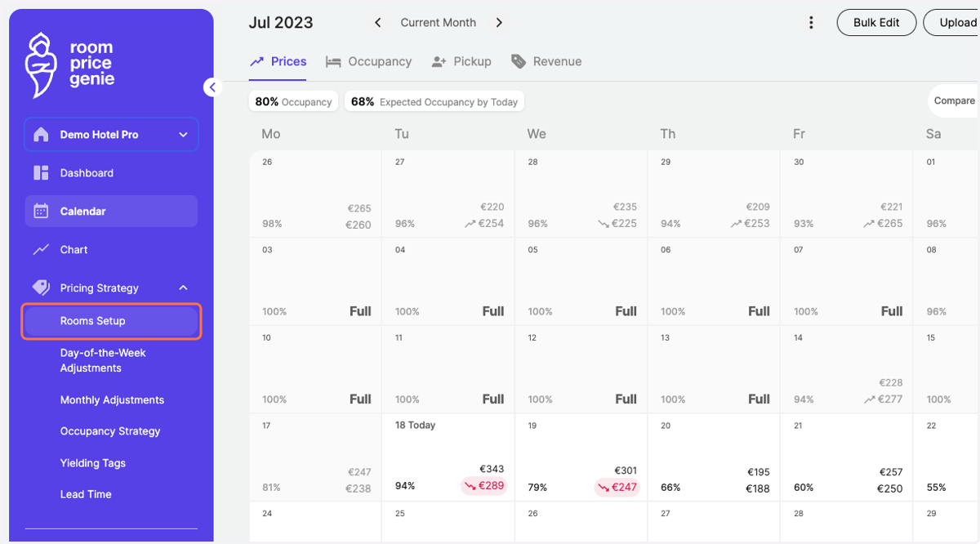Collapse the sidebar with the arrow button

click(x=212, y=87)
